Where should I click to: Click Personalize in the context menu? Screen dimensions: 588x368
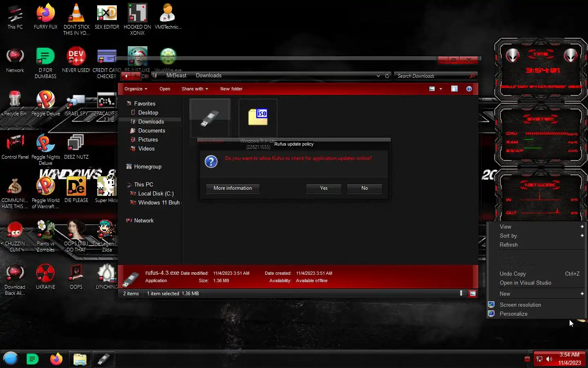pyautogui.click(x=536, y=314)
